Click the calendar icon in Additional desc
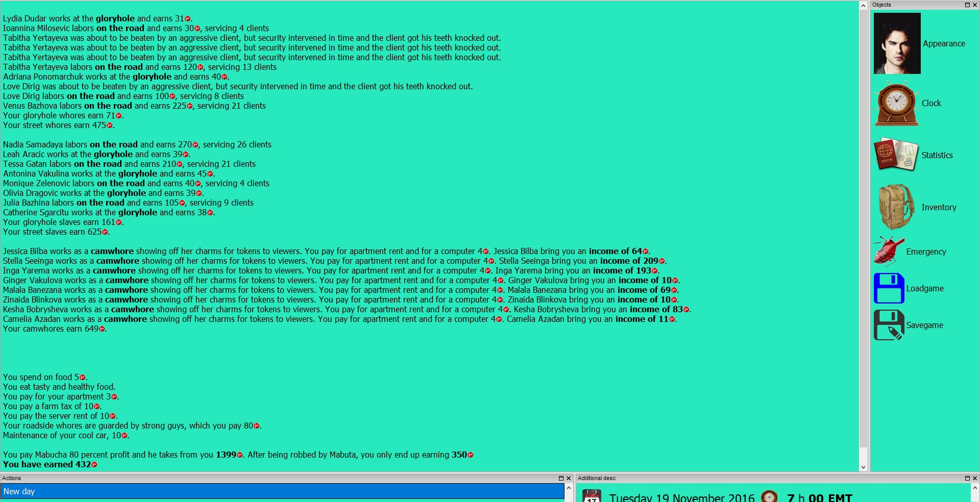The height and width of the screenshot is (502, 980). 592,496
